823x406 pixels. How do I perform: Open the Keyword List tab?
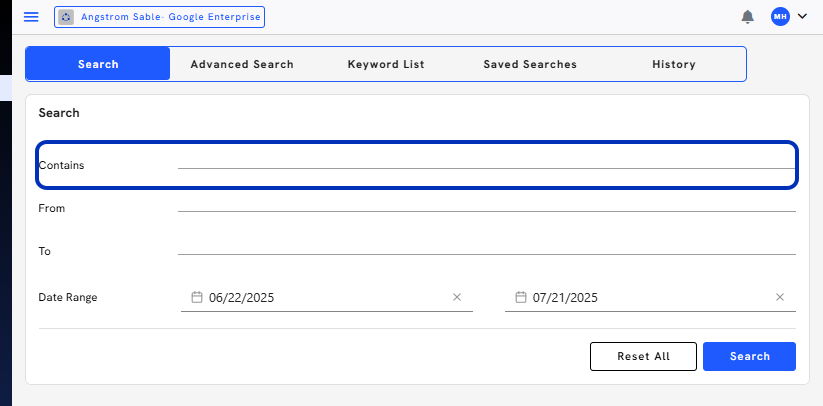[386, 64]
